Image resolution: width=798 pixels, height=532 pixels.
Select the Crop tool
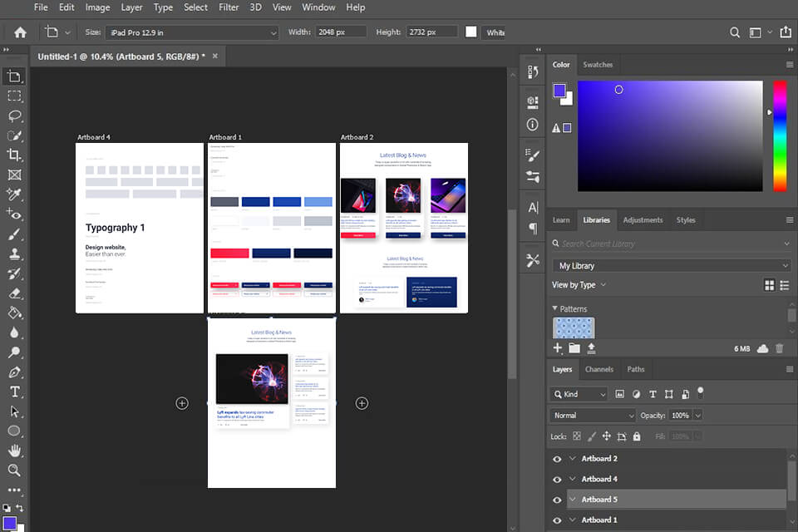click(15, 155)
